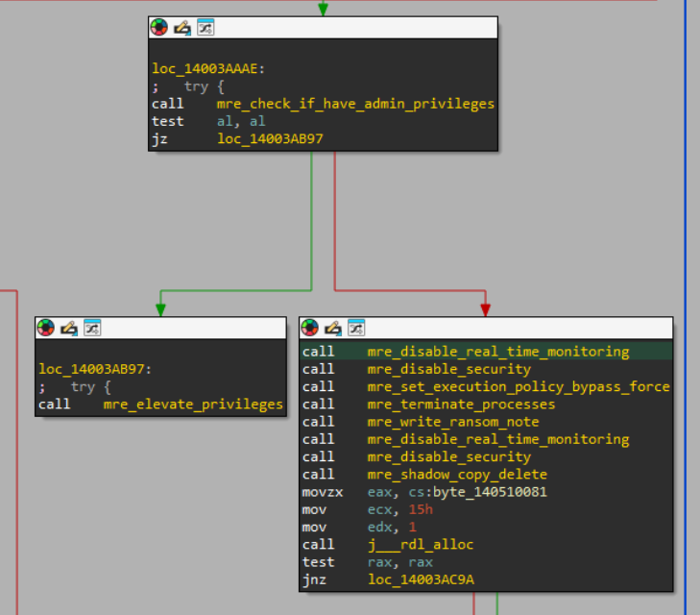Click group nodes icon on loc_14003AB97 node

pos(92,328)
